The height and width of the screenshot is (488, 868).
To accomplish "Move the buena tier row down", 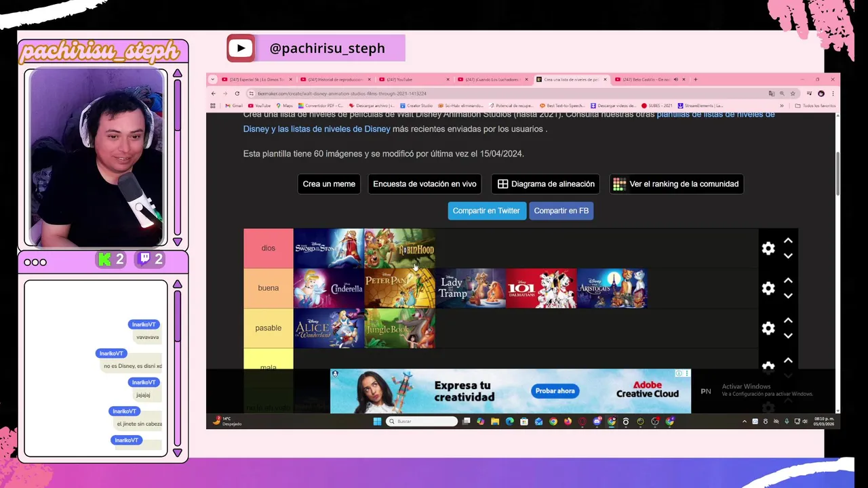I will tap(788, 296).
